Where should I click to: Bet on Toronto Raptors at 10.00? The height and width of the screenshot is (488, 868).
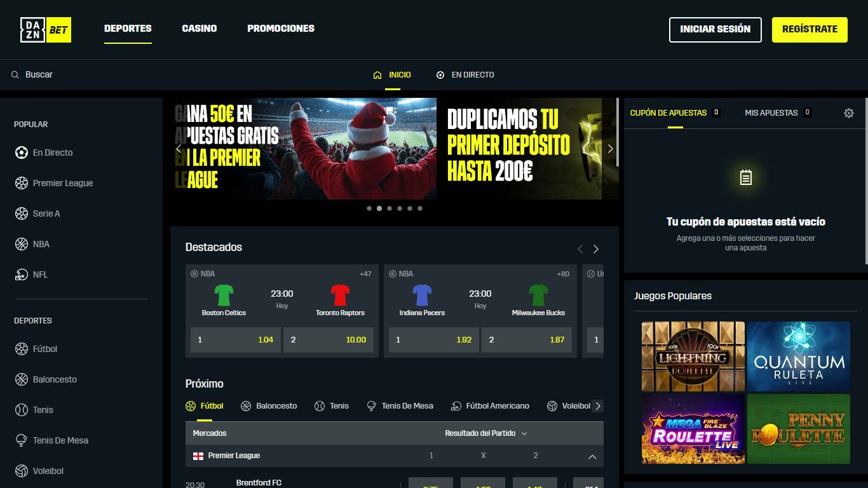329,340
